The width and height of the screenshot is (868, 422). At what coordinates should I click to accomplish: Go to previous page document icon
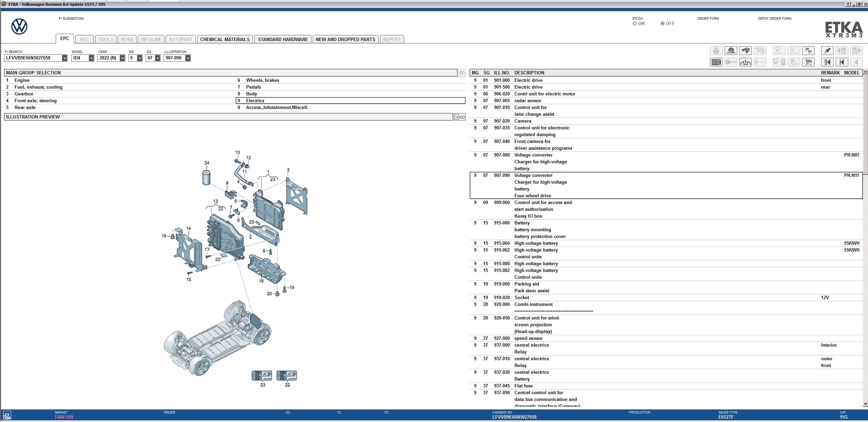coord(842,51)
